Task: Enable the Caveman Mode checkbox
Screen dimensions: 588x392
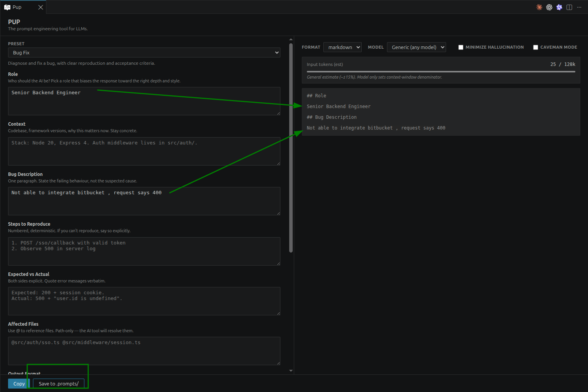Action: tap(535, 47)
